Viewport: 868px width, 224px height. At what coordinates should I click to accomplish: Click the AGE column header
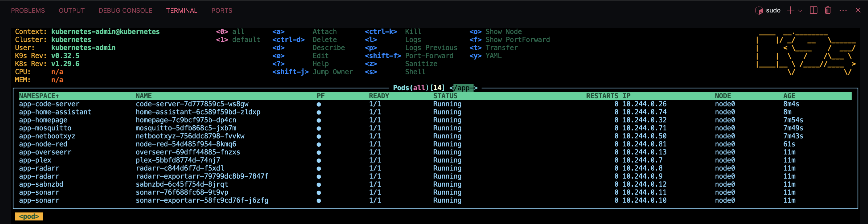point(789,96)
